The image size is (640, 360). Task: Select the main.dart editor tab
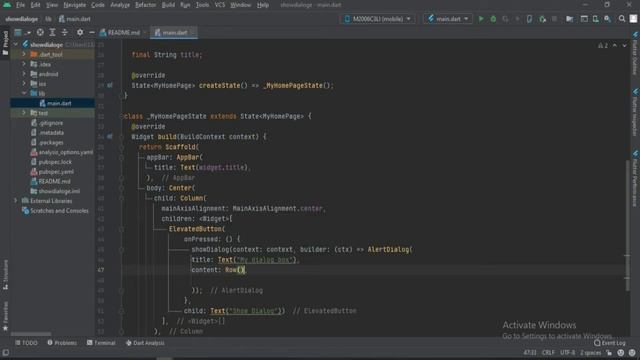(173, 32)
